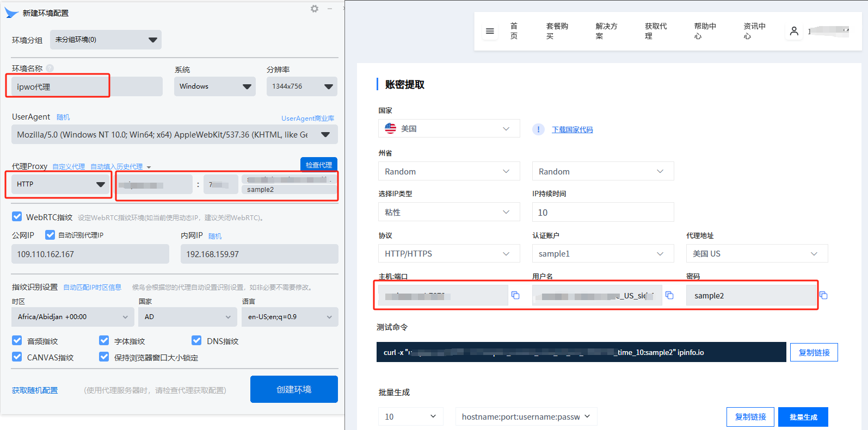Open the HTTP proxy type dropdown
This screenshot has width=868, height=430.
pos(61,184)
